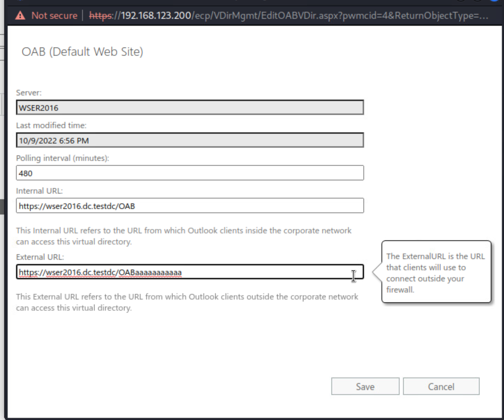The height and width of the screenshot is (420, 504).
Task: Focus the Internal URL text field
Action: coord(190,206)
